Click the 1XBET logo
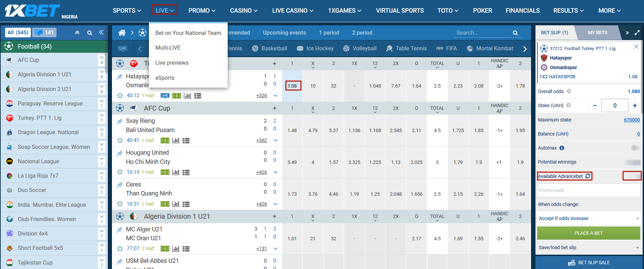The height and width of the screenshot is (269, 644). 33,11
